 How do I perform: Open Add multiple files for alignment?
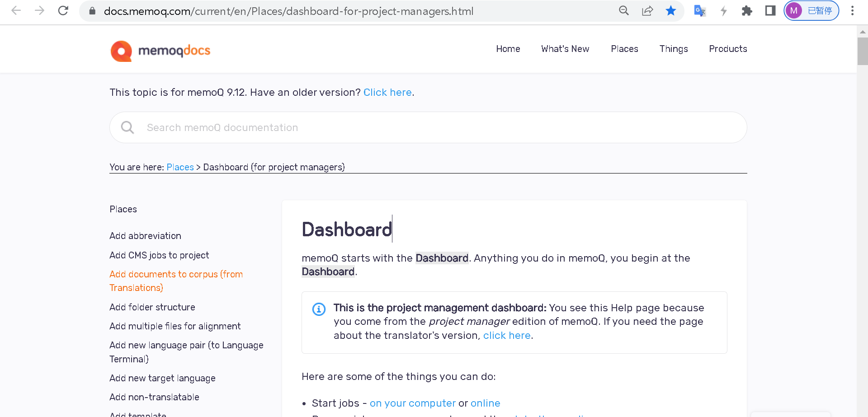tap(175, 326)
